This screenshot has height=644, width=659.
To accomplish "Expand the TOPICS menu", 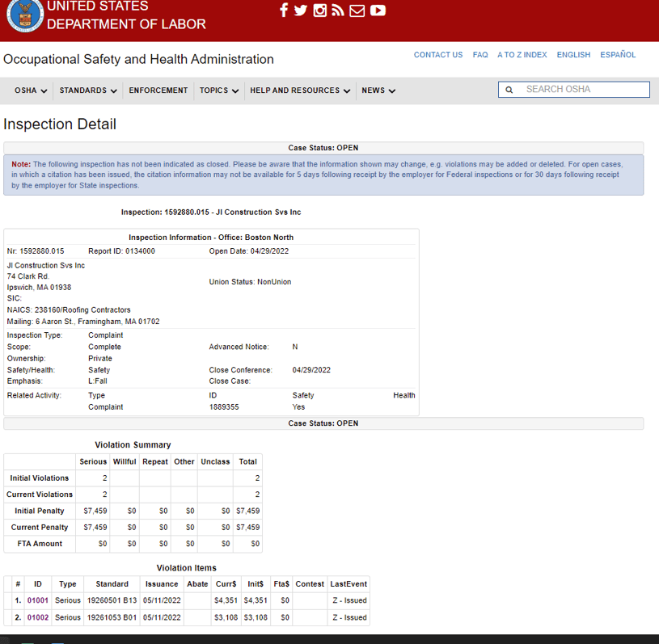I will pos(219,90).
